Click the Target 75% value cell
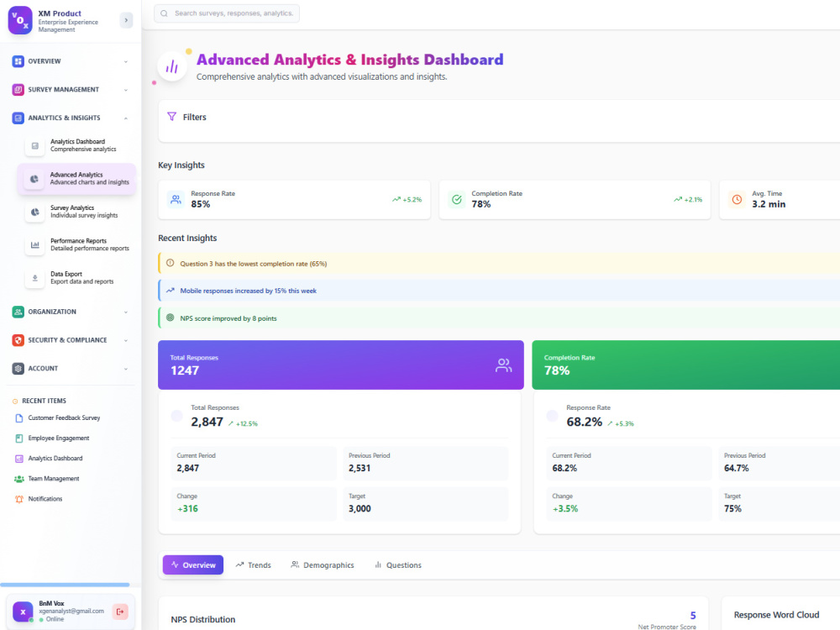 (x=780, y=503)
